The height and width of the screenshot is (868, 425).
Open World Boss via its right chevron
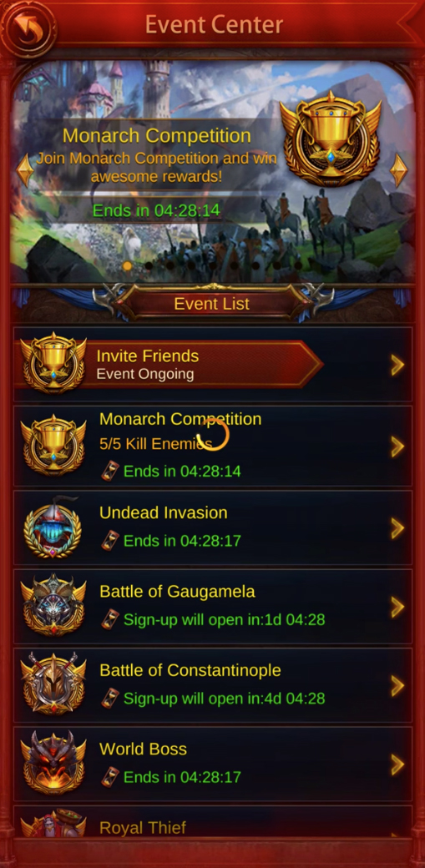click(x=397, y=765)
